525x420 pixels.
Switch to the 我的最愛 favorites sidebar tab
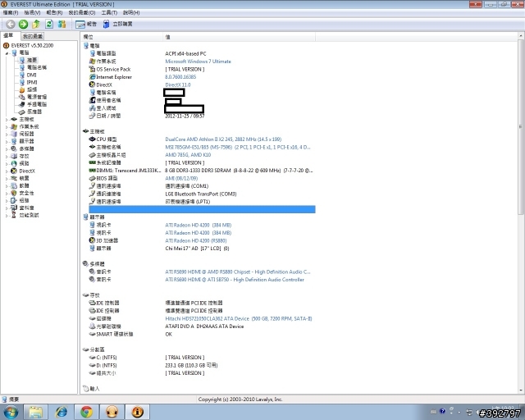pos(33,36)
